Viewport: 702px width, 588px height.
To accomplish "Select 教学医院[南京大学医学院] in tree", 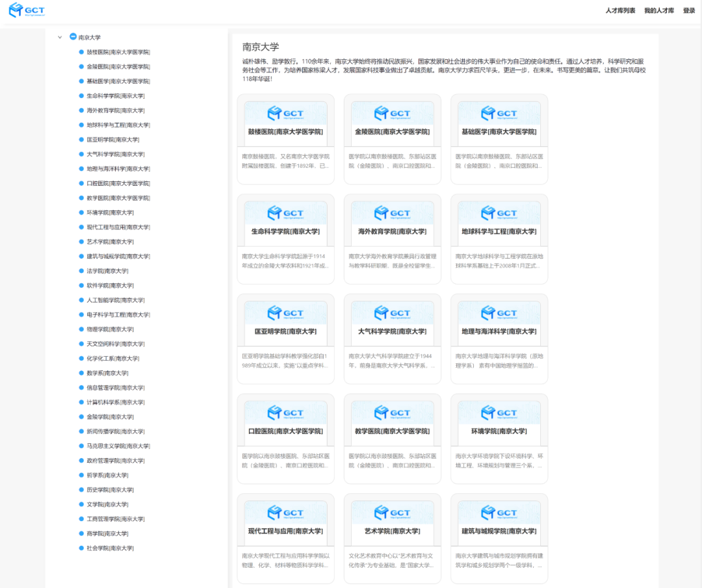I will 118,198.
